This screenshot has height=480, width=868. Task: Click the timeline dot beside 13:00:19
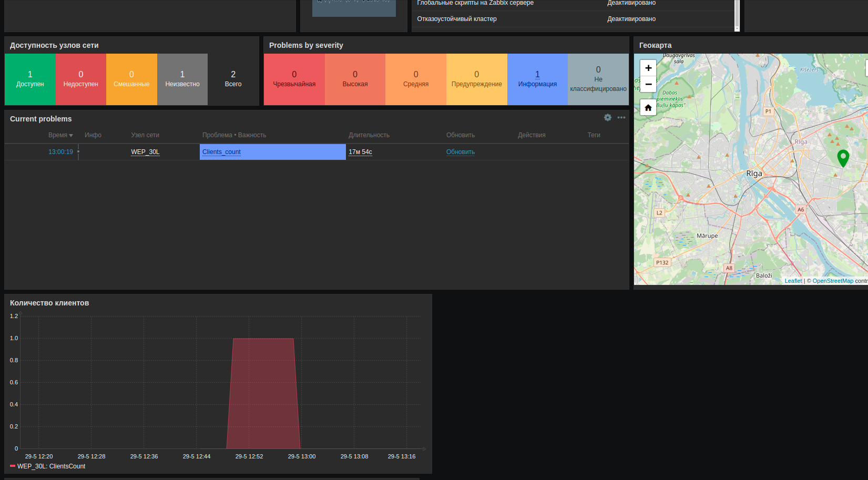point(78,152)
